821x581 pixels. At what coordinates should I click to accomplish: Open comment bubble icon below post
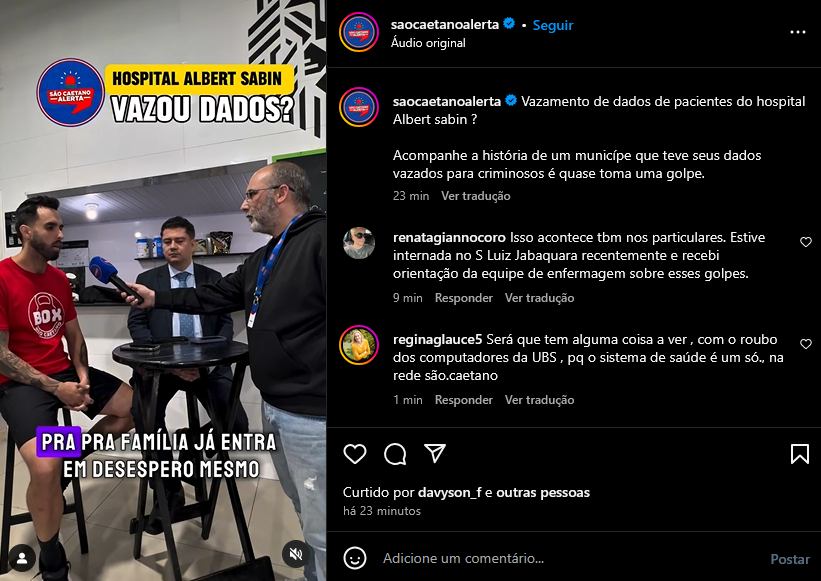click(x=395, y=454)
